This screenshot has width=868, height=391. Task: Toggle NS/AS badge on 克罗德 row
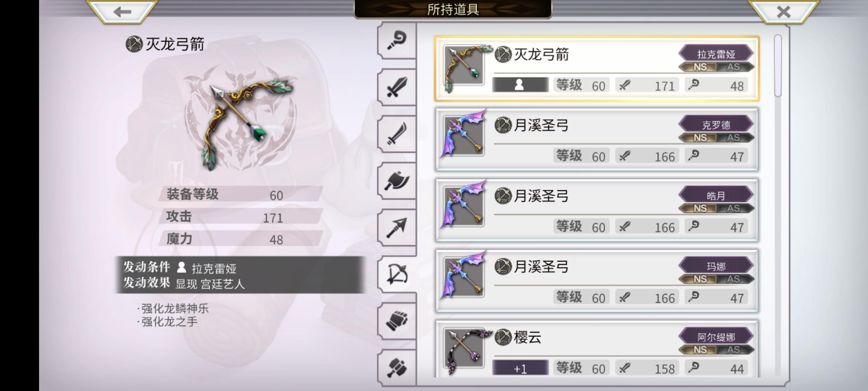tap(716, 138)
